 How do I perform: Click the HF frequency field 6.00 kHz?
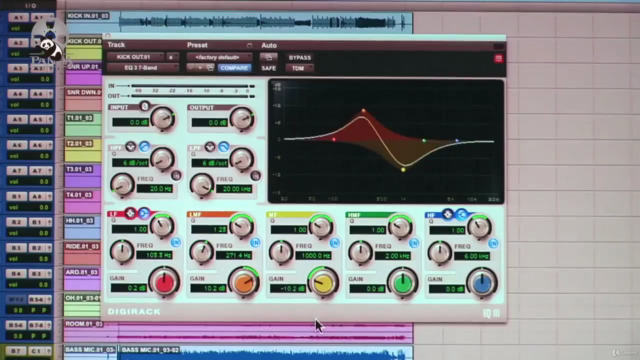pos(472,257)
